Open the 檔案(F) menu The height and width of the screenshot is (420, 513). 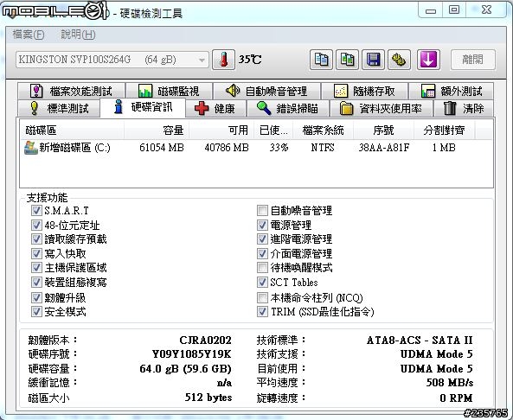click(x=29, y=35)
